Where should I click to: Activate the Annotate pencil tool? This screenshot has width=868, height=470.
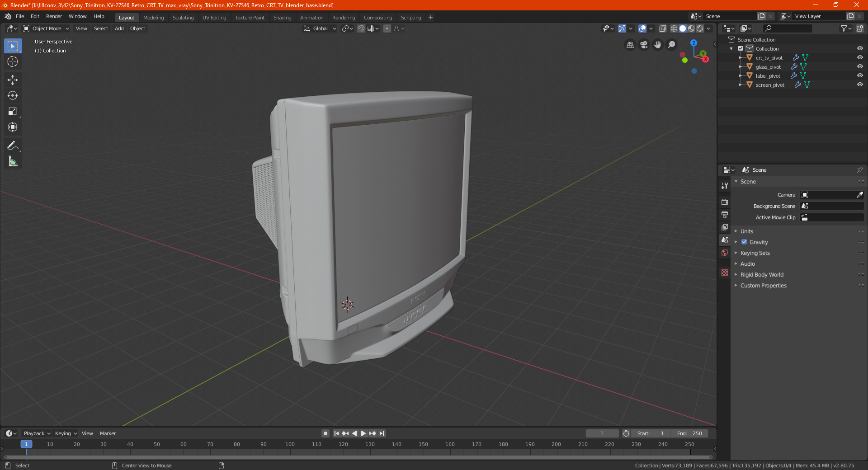coord(13,146)
